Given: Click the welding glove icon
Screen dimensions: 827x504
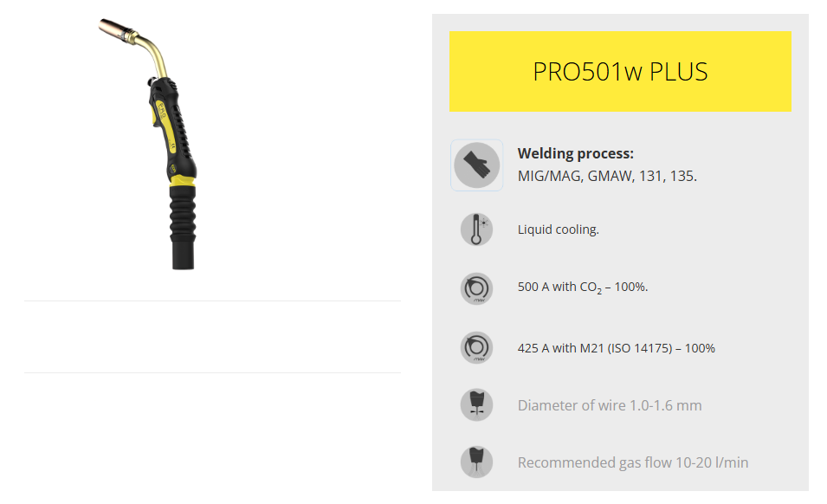Looking at the screenshot, I should click(x=476, y=165).
